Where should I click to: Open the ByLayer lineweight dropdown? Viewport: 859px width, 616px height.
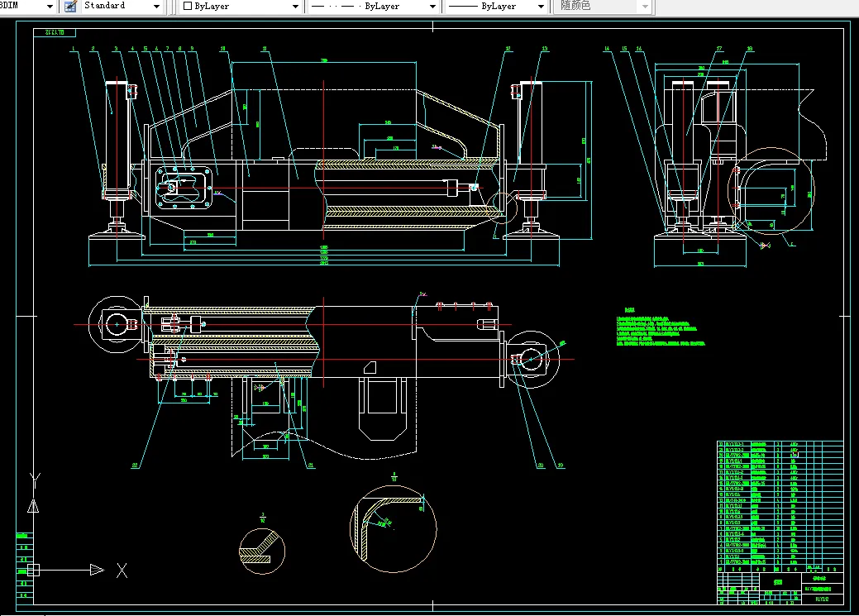pos(542,6)
